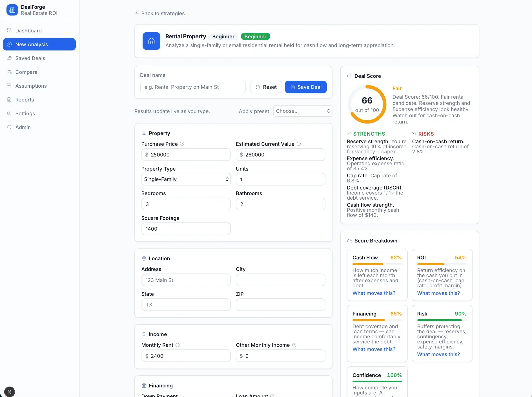Viewport: 532px width, 397px height.
Task: Click the Saved Deals folder icon
Action: click(9, 58)
